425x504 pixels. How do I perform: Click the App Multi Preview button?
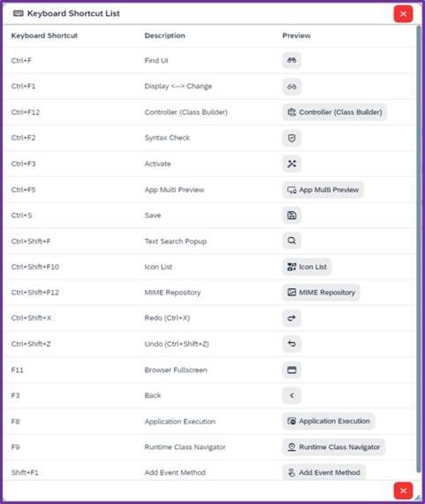coord(323,189)
